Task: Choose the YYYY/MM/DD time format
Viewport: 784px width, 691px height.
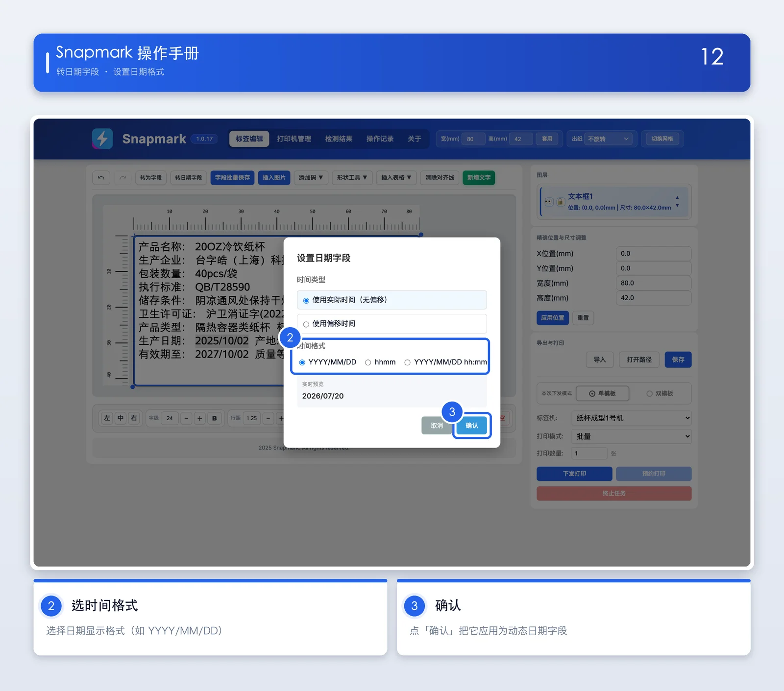Action: tap(328, 362)
